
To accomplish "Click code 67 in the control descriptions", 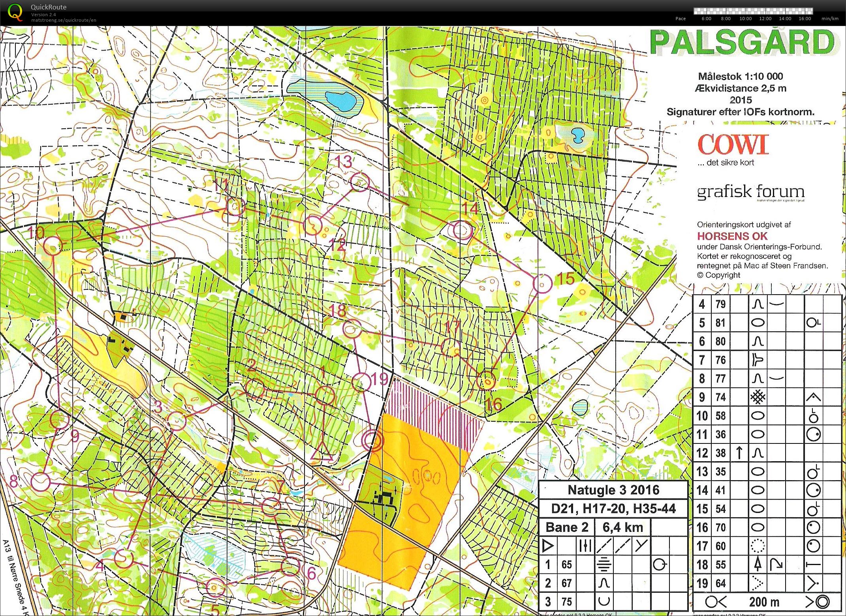I will pyautogui.click(x=567, y=583).
